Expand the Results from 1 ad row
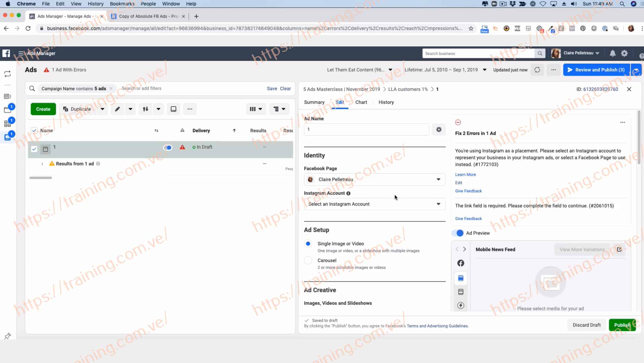The height and width of the screenshot is (363, 644). [x=42, y=164]
